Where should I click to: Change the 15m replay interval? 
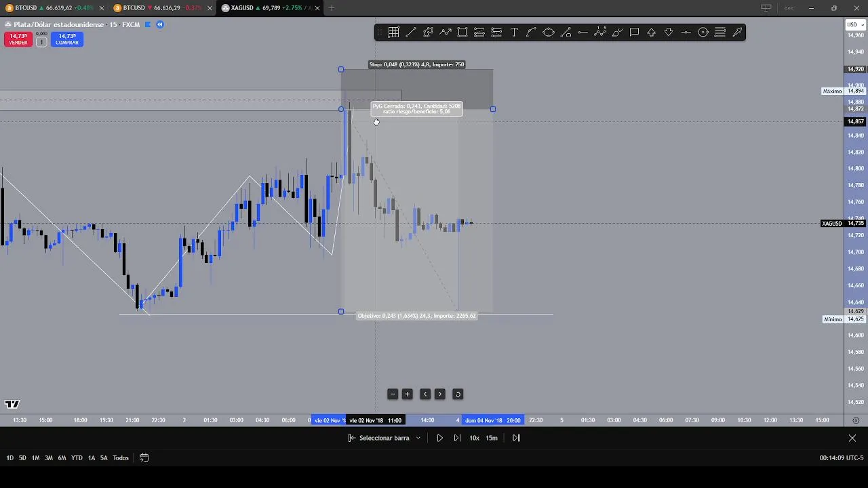coord(492,438)
